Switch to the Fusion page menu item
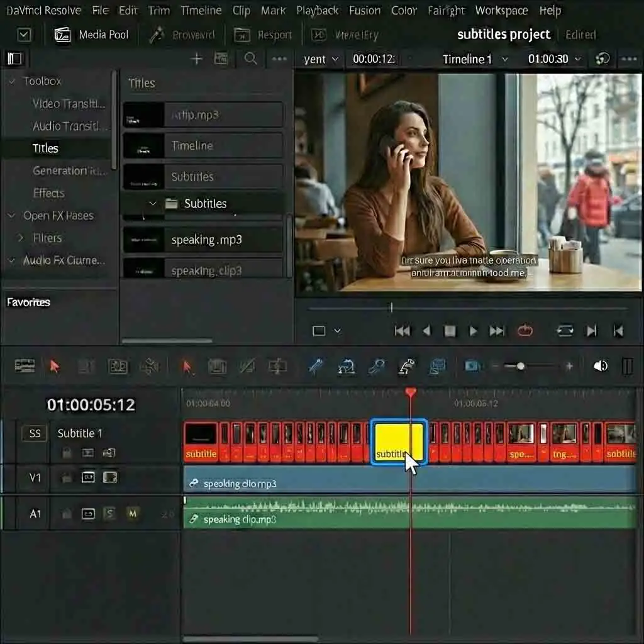The width and height of the screenshot is (644, 644). [365, 10]
